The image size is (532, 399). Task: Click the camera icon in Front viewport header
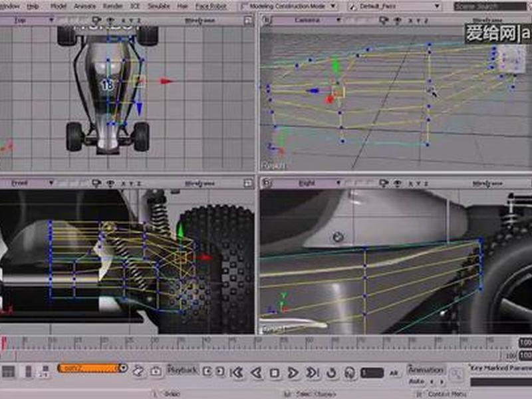96,184
